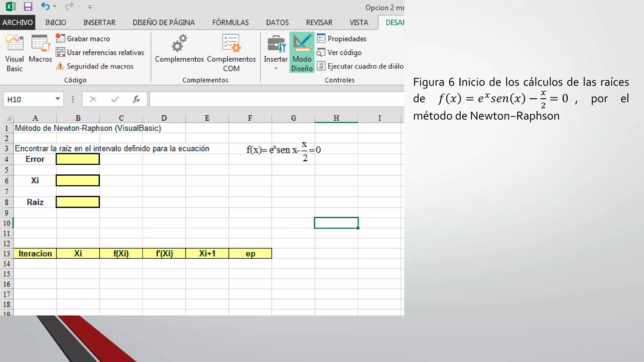Open the REVISAR tab
Viewport: 644px width, 362px height.
pos(319,22)
